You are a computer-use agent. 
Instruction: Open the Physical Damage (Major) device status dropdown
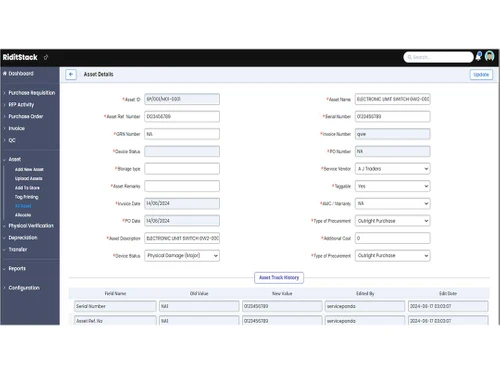tap(182, 256)
